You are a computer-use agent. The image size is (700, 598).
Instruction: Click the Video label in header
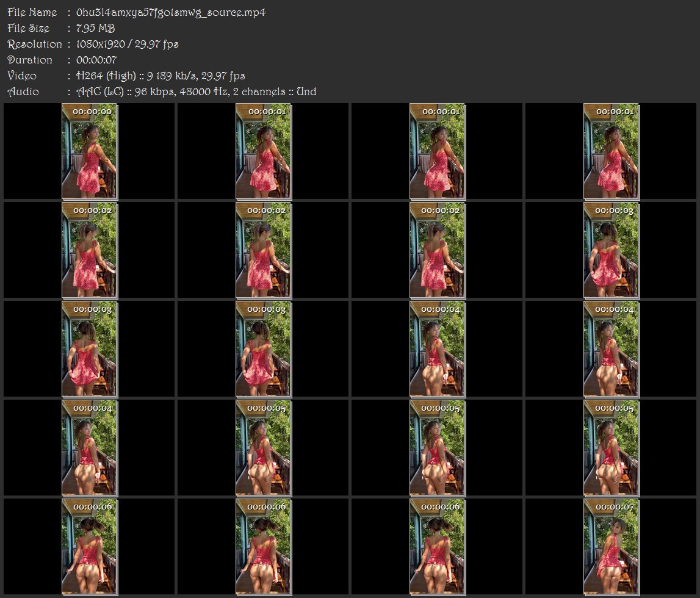click(x=22, y=76)
